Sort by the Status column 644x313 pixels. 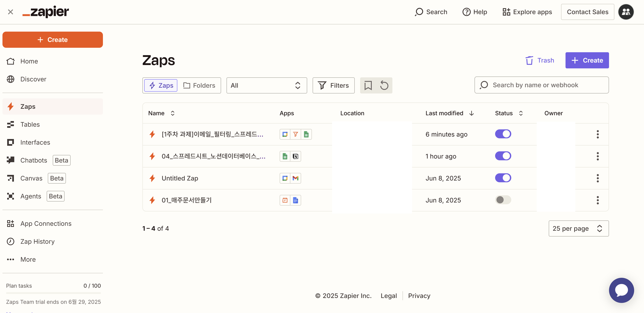[x=509, y=113]
